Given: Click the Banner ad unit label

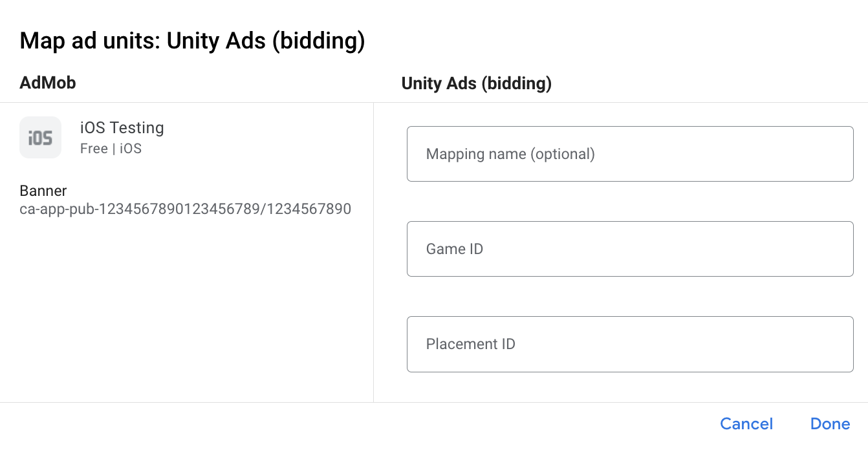Looking at the screenshot, I should click(x=43, y=191).
